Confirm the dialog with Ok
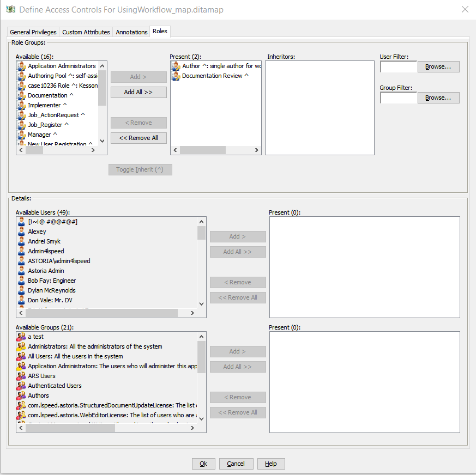Viewport: 476px width, 475px height. pyautogui.click(x=203, y=464)
